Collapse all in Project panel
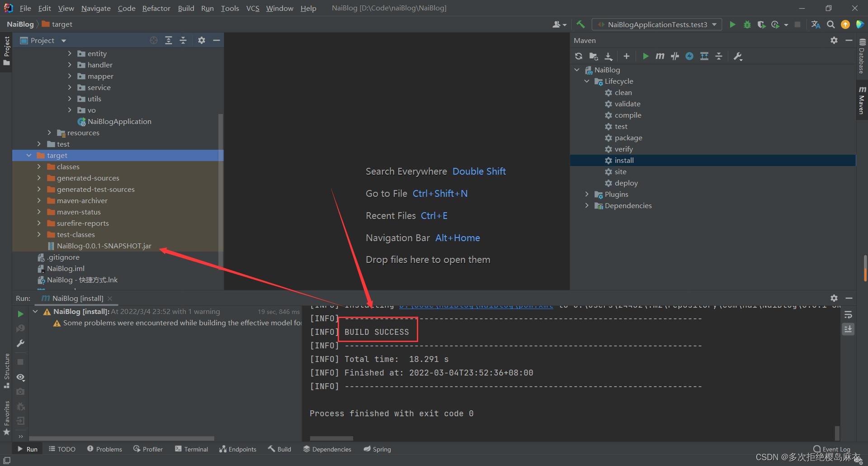The height and width of the screenshot is (466, 868). (x=183, y=40)
